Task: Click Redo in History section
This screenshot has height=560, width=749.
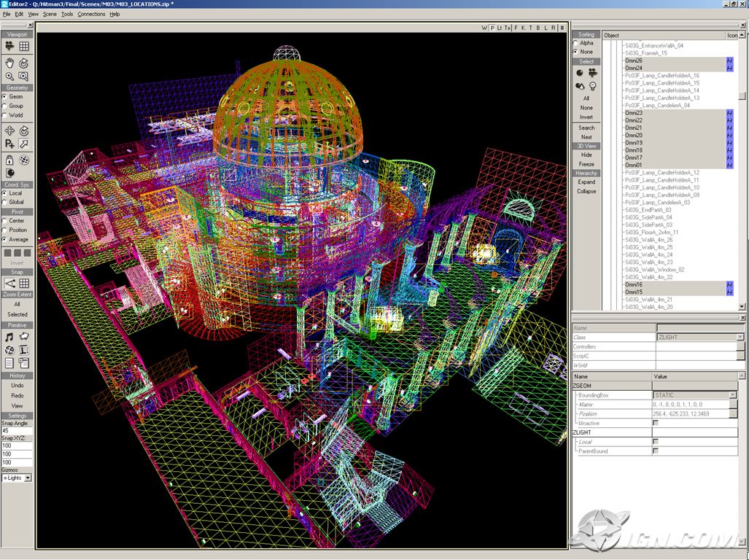Action: pos(18,396)
